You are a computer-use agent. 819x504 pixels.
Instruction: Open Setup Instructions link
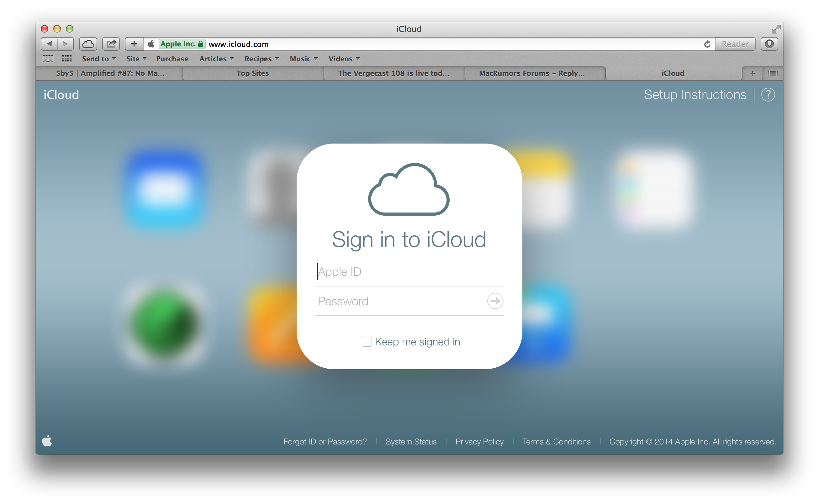point(695,95)
